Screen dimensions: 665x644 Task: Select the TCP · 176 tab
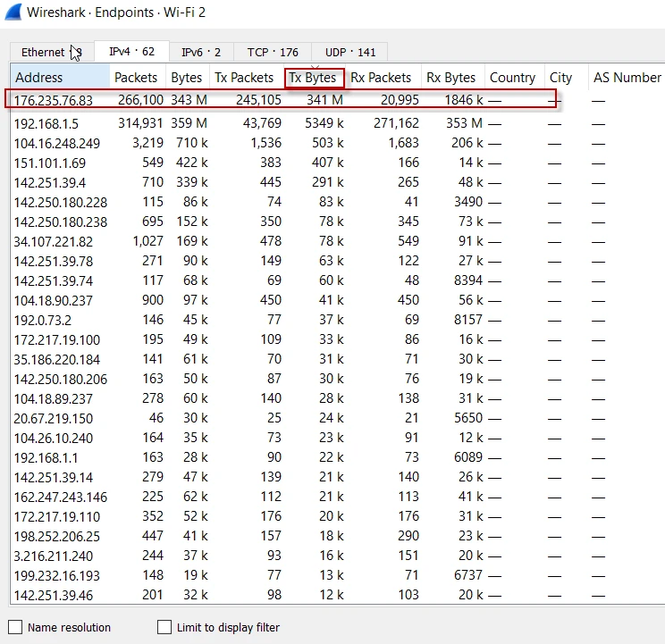tap(273, 52)
